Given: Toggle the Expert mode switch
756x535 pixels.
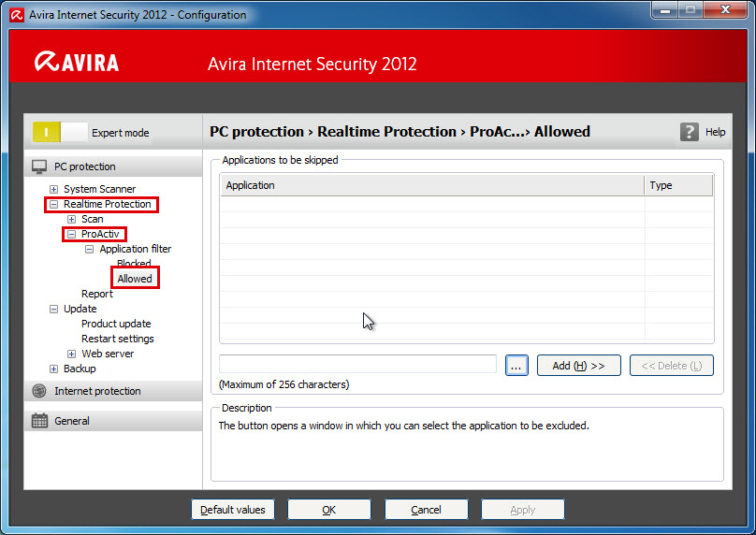Looking at the screenshot, I should [60, 132].
